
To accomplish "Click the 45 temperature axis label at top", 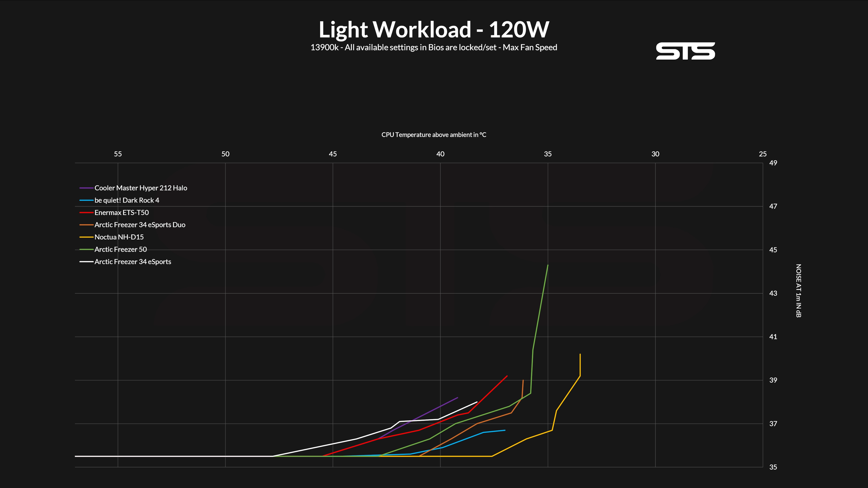I will pos(333,154).
